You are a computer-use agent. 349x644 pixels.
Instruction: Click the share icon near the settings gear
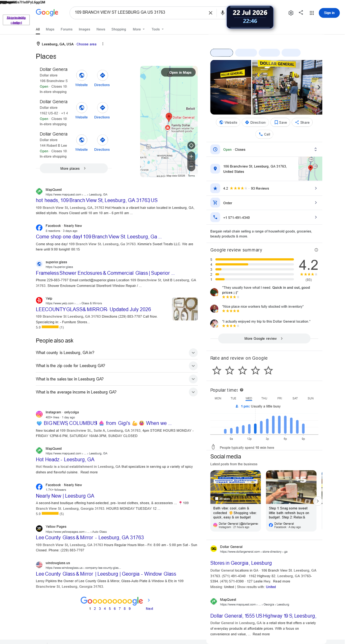301,12
